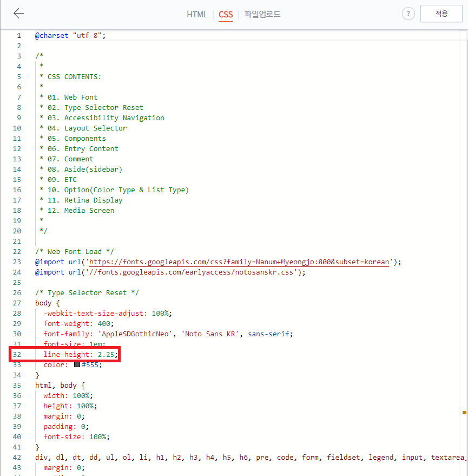Image resolution: width=468 pixels, height=476 pixels.
Task: Place cursor on @charset "utf-8" line
Action: click(x=70, y=36)
